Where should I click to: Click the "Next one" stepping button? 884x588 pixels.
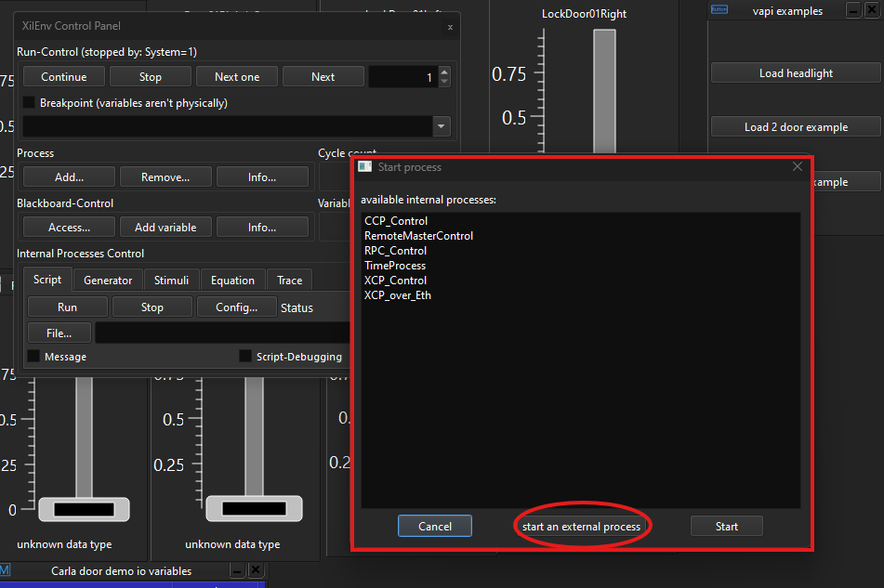click(x=236, y=76)
